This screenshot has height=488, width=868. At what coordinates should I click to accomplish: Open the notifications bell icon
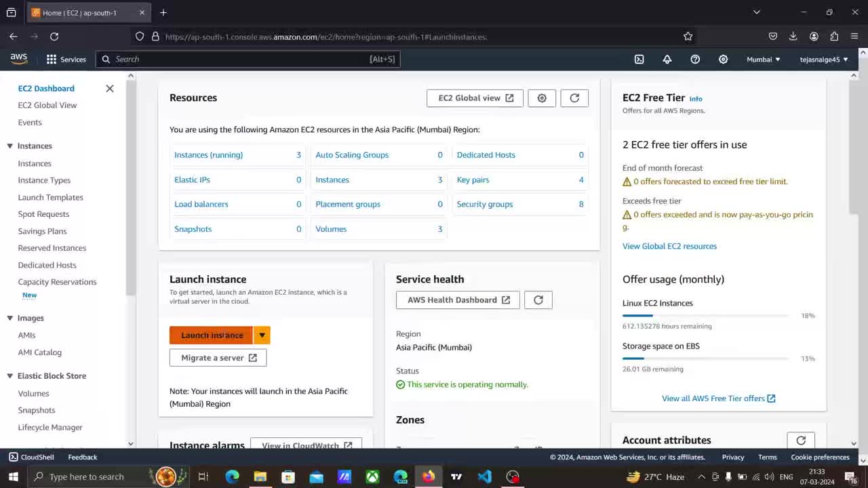667,60
